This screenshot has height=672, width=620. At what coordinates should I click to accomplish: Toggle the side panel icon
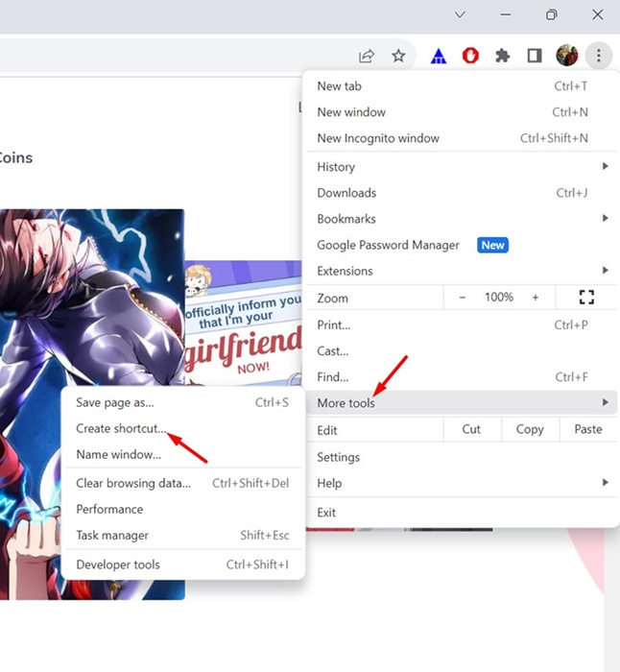pos(535,56)
